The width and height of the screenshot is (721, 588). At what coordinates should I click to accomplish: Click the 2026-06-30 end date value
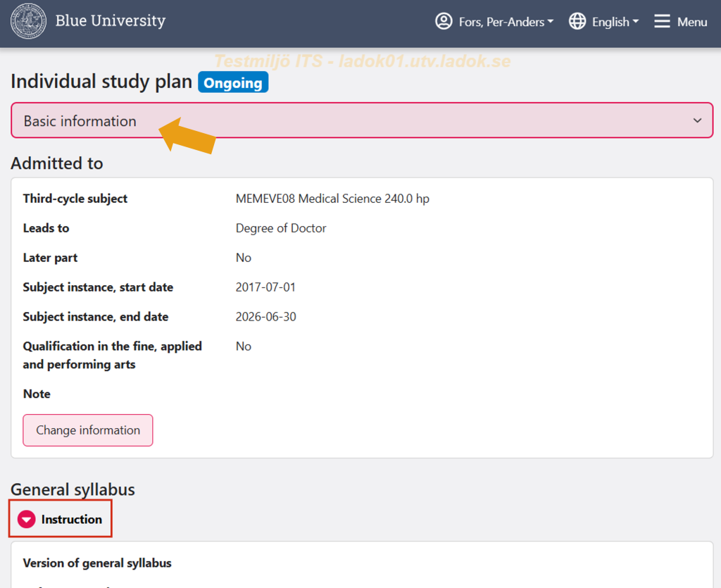pos(265,317)
